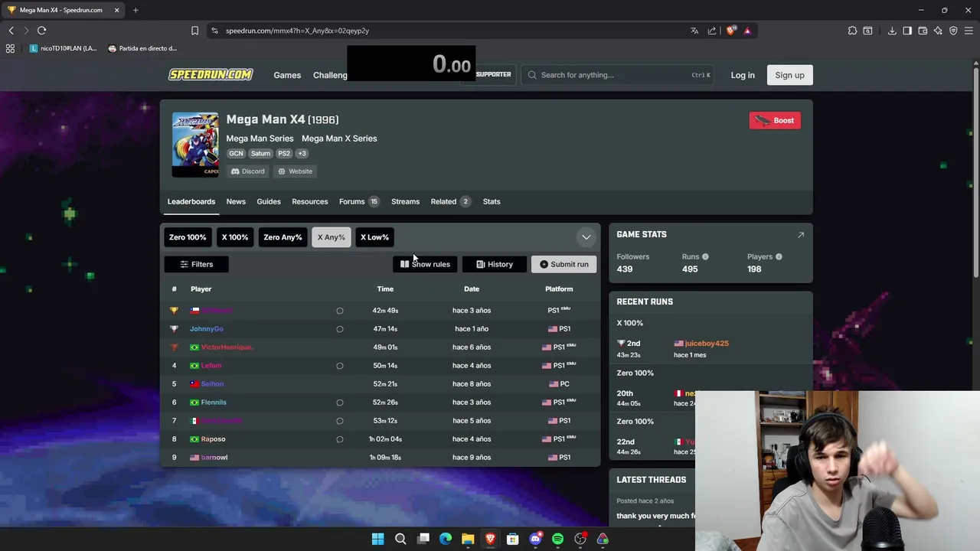Screen dimensions: 980x551
Task: Expand the +3 more platforms tag
Action: point(302,153)
